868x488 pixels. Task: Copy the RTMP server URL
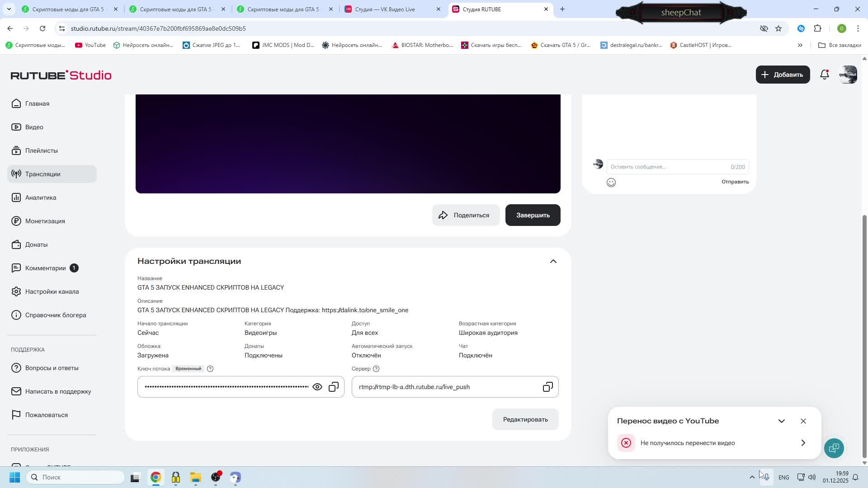click(x=547, y=387)
